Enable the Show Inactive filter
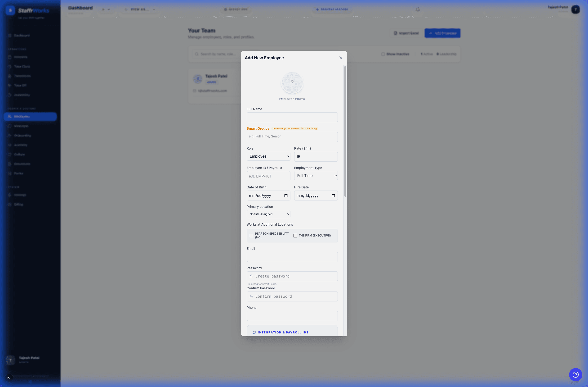The height and width of the screenshot is (387, 588). tap(383, 54)
